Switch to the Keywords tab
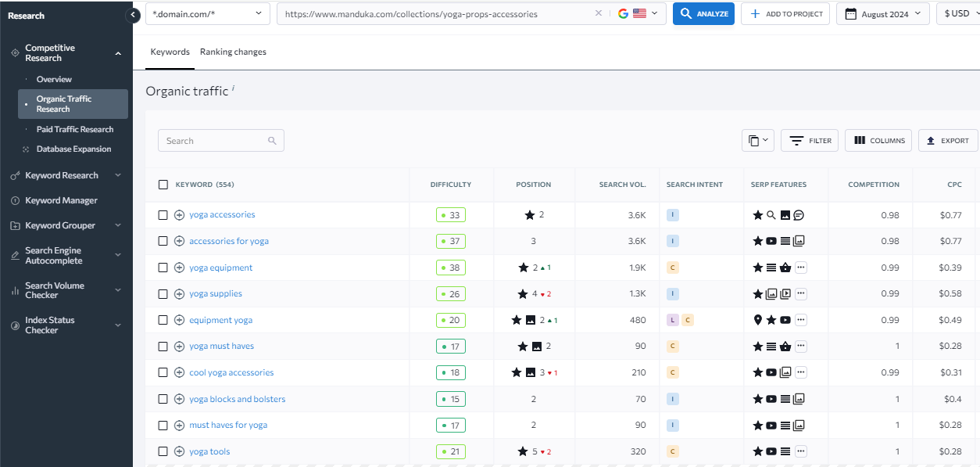The image size is (980, 467). pyautogui.click(x=170, y=52)
